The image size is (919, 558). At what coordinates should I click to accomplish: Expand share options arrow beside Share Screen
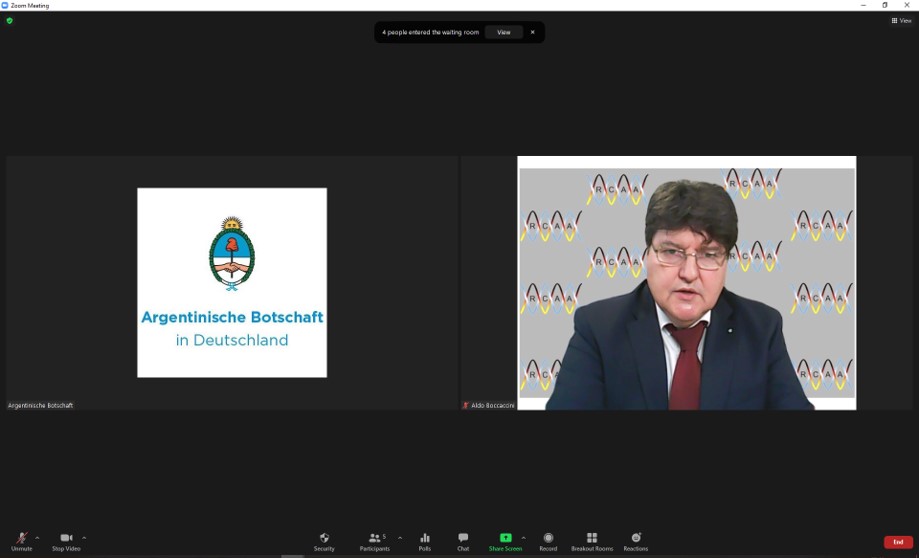[x=523, y=537]
